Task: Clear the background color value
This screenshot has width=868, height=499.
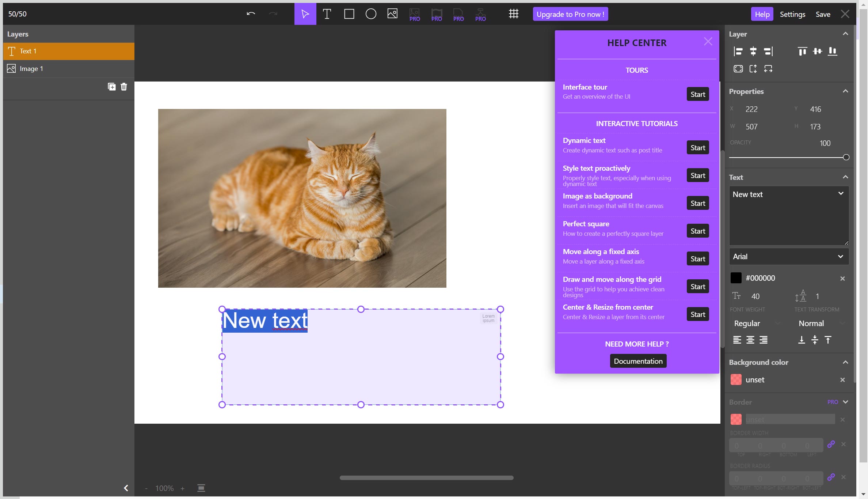Action: pyautogui.click(x=842, y=380)
